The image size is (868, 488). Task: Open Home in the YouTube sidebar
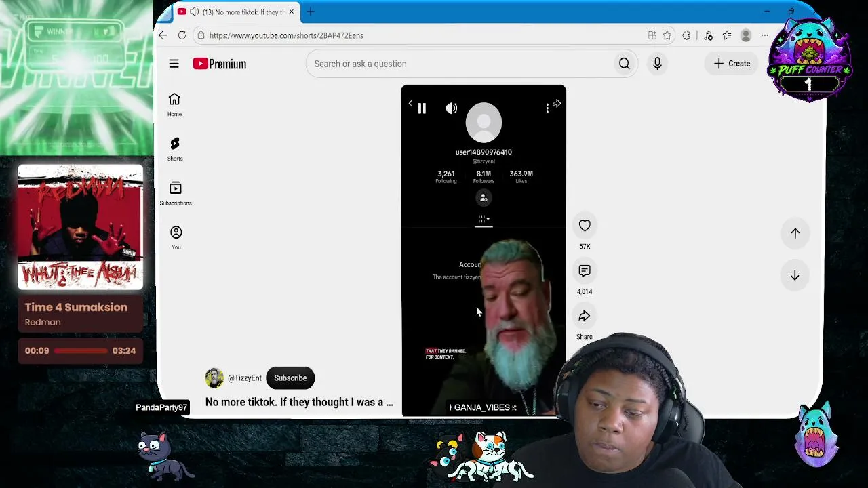pyautogui.click(x=174, y=104)
